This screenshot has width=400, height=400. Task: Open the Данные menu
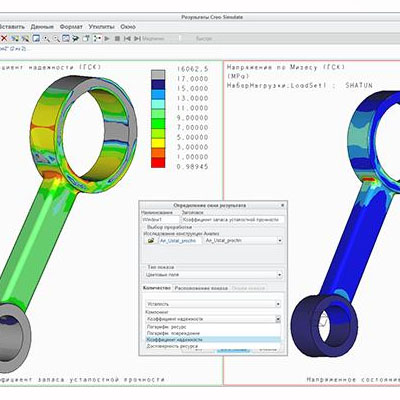pyautogui.click(x=42, y=27)
